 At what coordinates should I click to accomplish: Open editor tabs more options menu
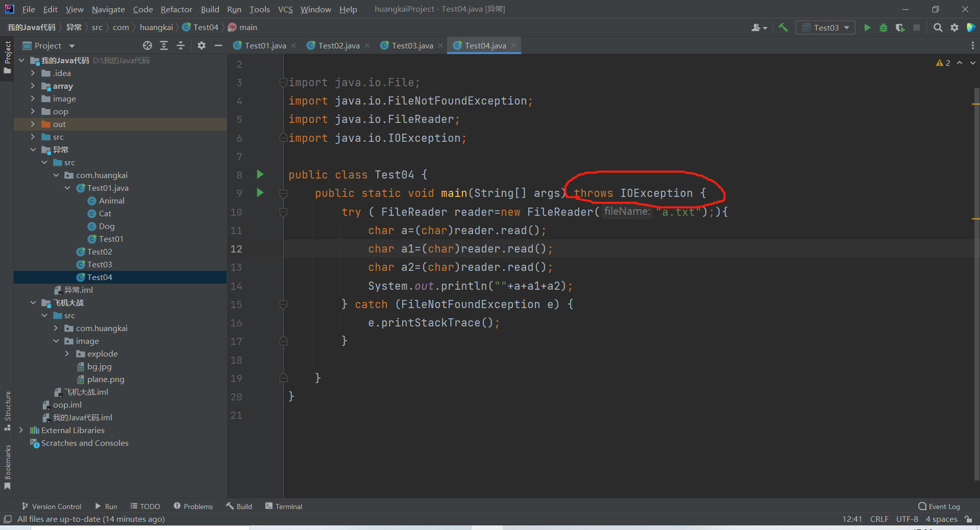tap(972, 45)
